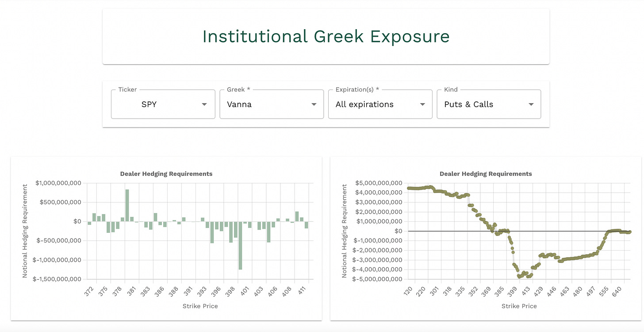Click the 120 strike label on the x-axis
The width and height of the screenshot is (644, 332).
point(408,291)
